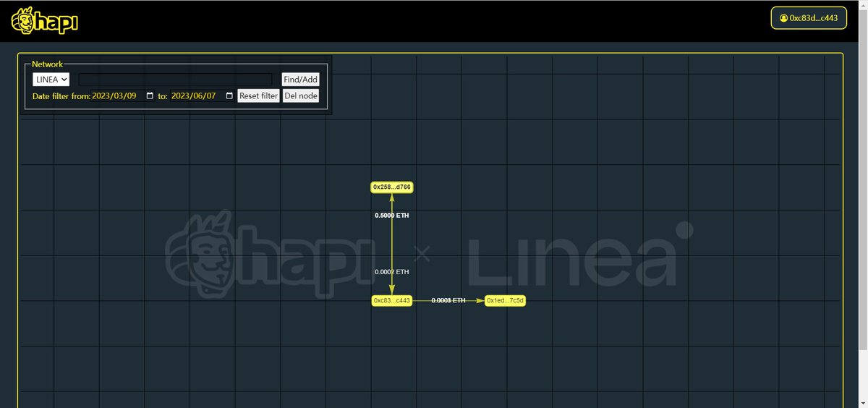The width and height of the screenshot is (868, 408).
Task: Open calendar picker for the to date
Action: 229,96
